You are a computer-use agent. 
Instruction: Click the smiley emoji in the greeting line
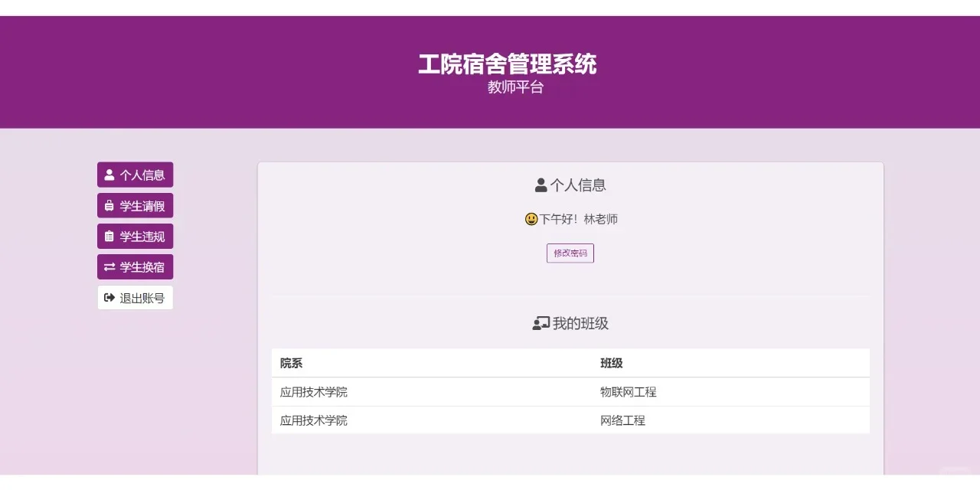[x=530, y=219]
